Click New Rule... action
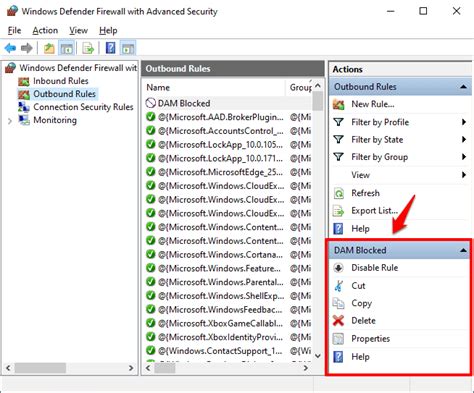The height and width of the screenshot is (393, 474). (x=373, y=104)
